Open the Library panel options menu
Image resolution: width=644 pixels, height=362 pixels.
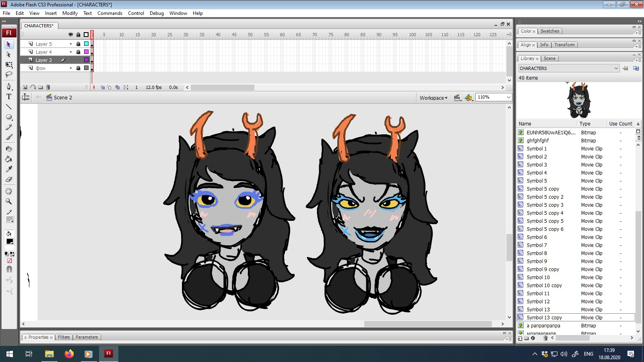(638, 60)
